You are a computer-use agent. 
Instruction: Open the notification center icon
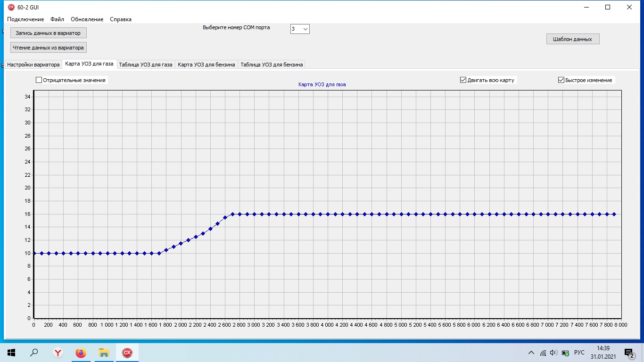coord(629,353)
